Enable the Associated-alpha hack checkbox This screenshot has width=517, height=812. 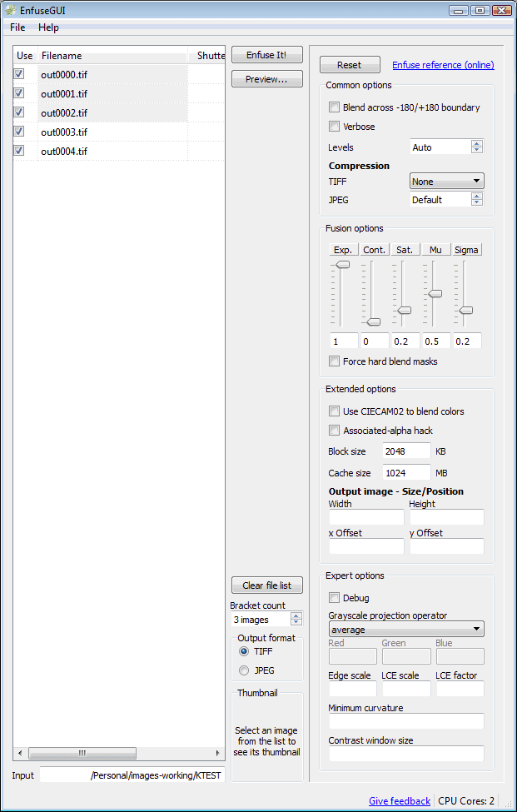coord(335,431)
